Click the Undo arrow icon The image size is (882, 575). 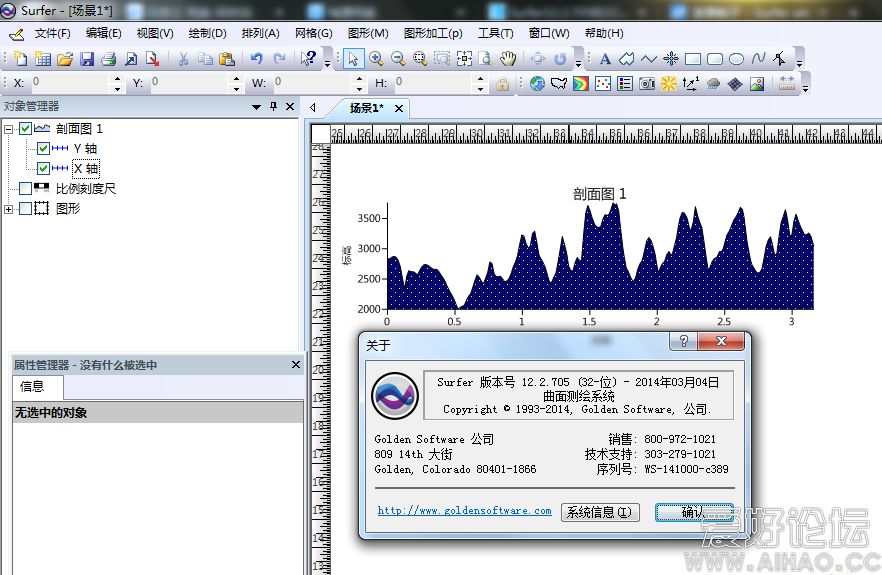256,59
